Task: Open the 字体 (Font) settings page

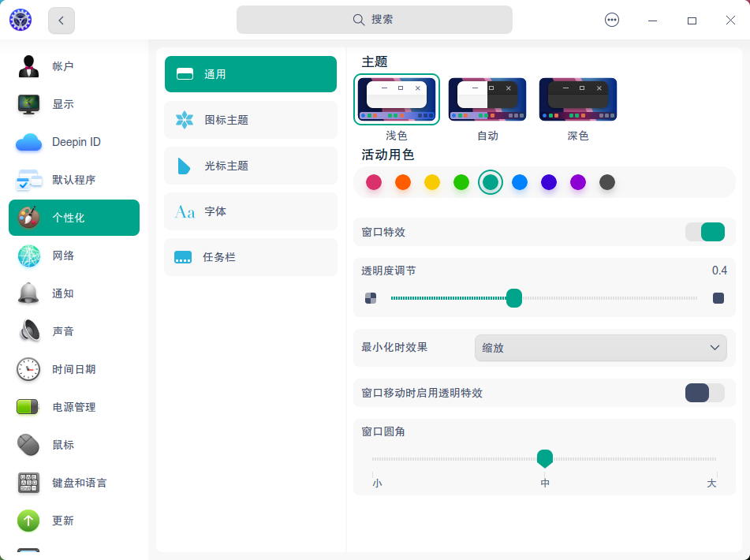Action: click(x=250, y=211)
